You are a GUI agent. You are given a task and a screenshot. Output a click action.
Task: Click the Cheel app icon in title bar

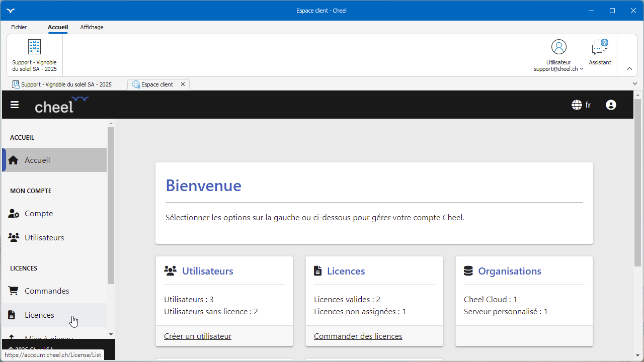(11, 11)
